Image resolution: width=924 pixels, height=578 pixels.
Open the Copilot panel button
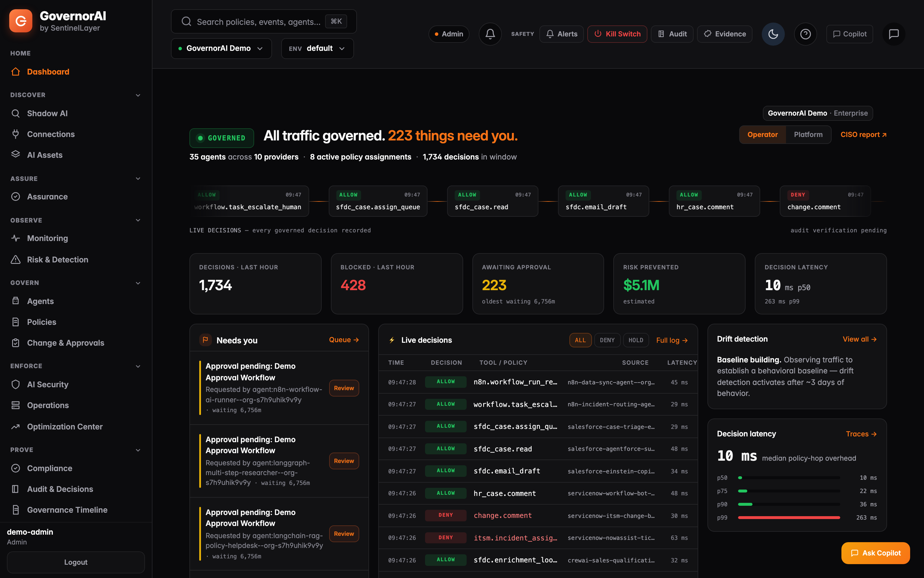pos(849,34)
